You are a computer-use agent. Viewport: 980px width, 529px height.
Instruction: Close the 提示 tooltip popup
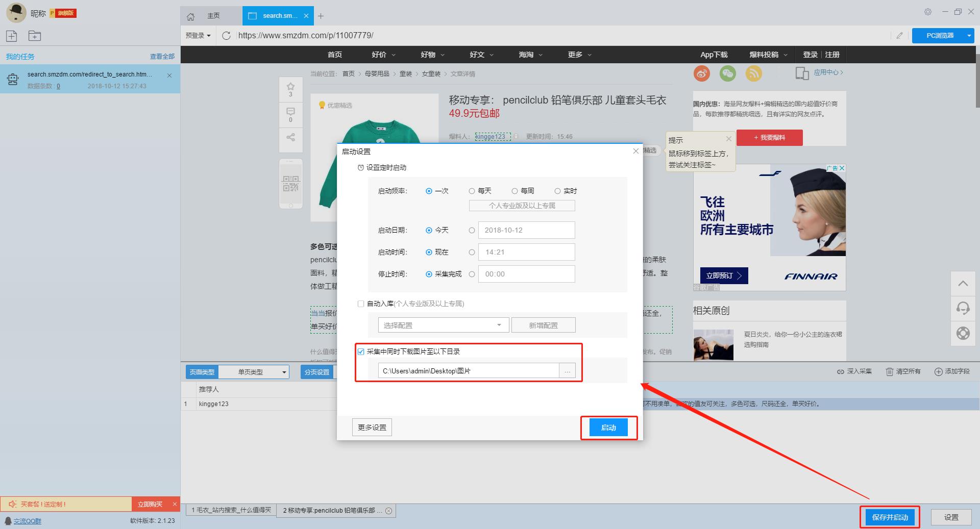pyautogui.click(x=729, y=139)
